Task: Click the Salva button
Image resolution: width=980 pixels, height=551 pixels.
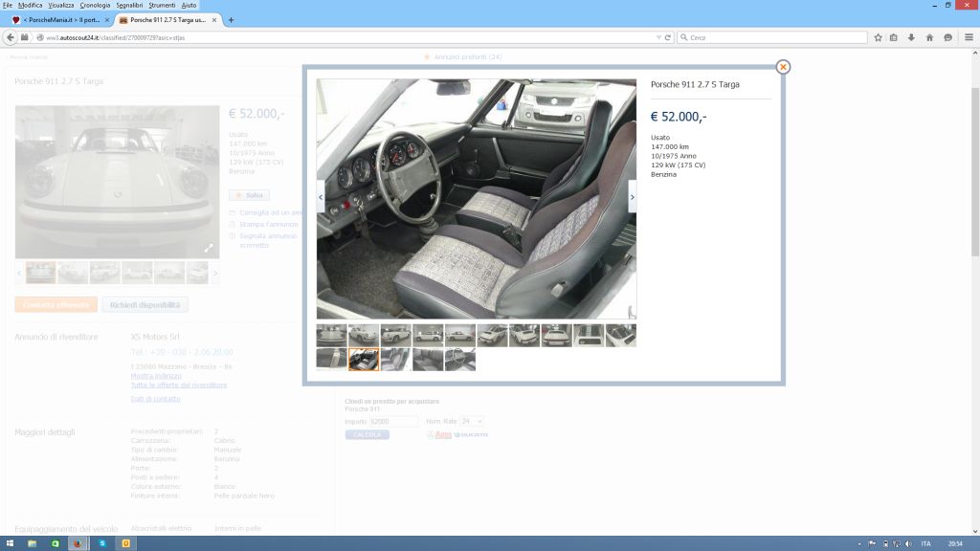Action: [249, 195]
